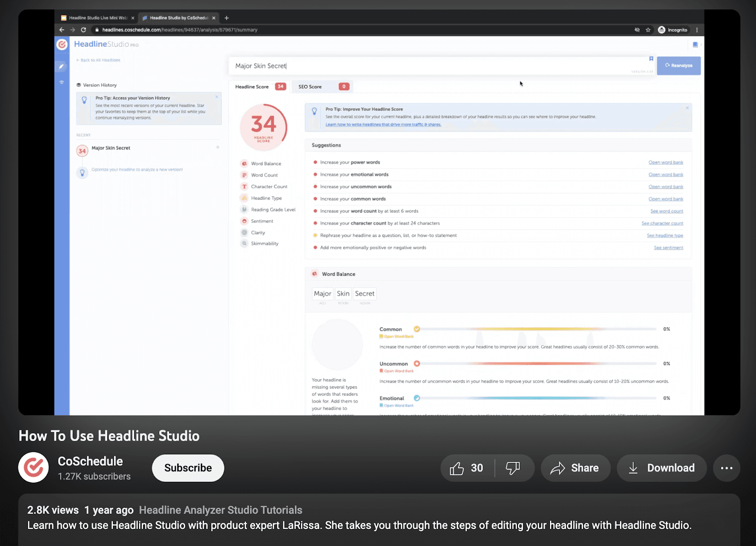Star the Major Skin Secret version
This screenshot has height=546, width=756.
point(218,147)
